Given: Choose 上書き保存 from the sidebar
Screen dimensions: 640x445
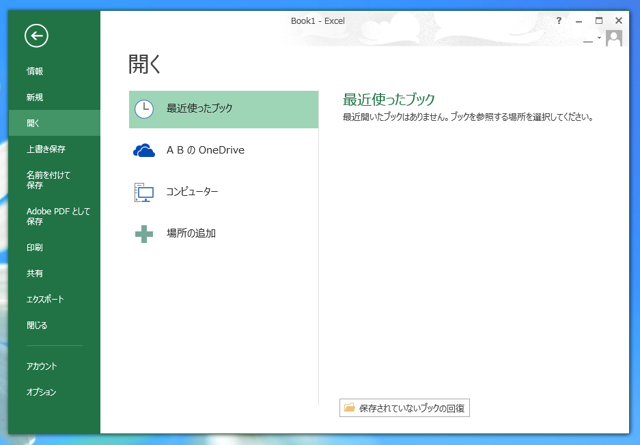Looking at the screenshot, I should (54, 149).
